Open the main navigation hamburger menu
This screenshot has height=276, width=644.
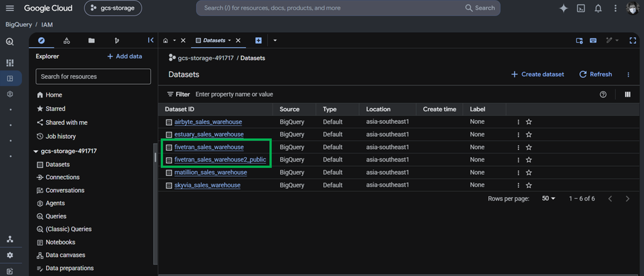coord(10,8)
